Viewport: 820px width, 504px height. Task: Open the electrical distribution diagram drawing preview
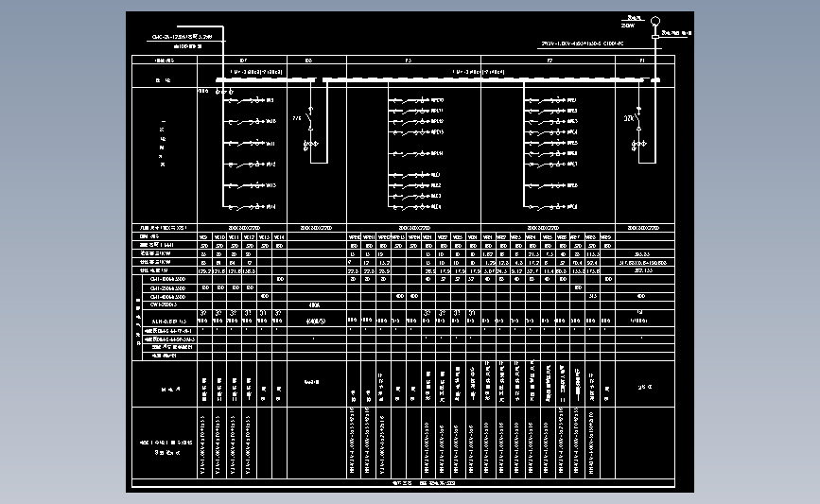[410, 252]
